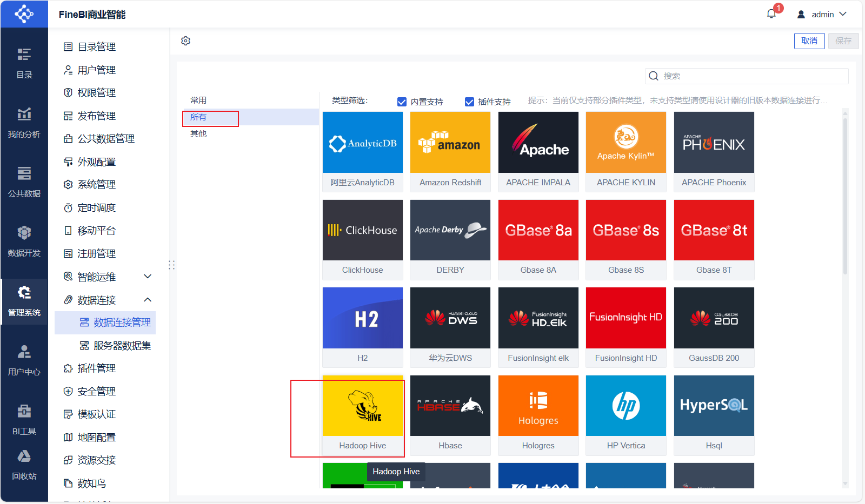Click the 搜索 search field
This screenshot has height=504, width=865.
(751, 76)
